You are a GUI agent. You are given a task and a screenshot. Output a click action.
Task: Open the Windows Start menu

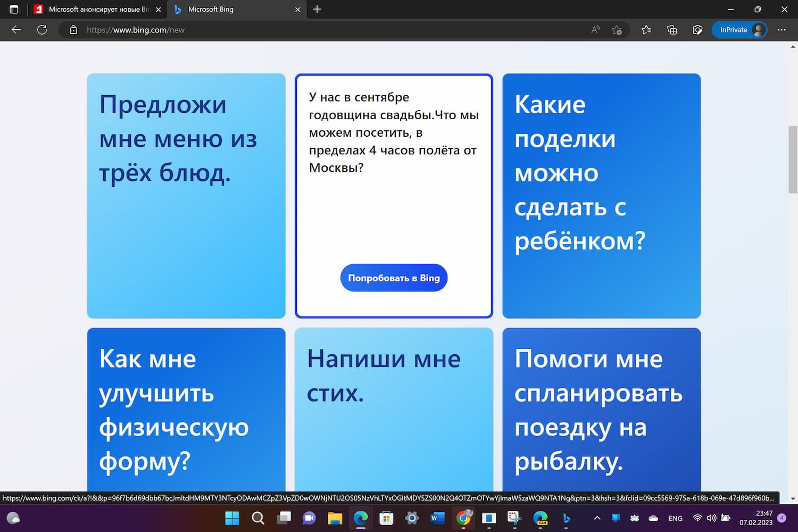pyautogui.click(x=232, y=518)
